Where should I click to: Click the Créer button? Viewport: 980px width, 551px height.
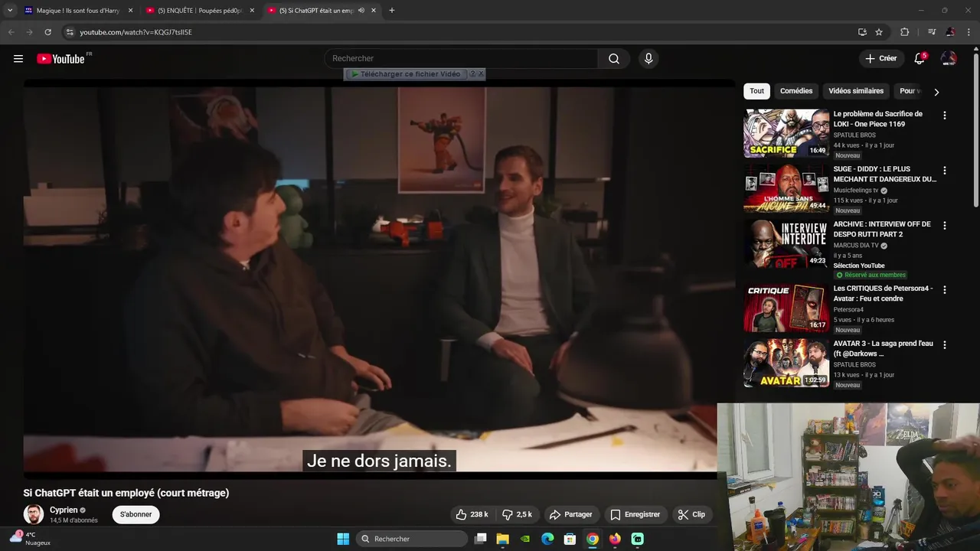coord(881,59)
